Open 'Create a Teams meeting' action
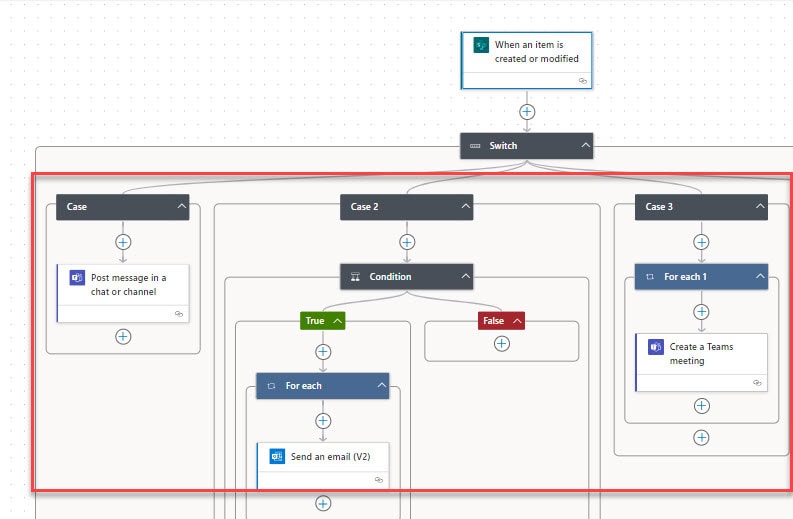This screenshot has height=519, width=793. click(701, 362)
